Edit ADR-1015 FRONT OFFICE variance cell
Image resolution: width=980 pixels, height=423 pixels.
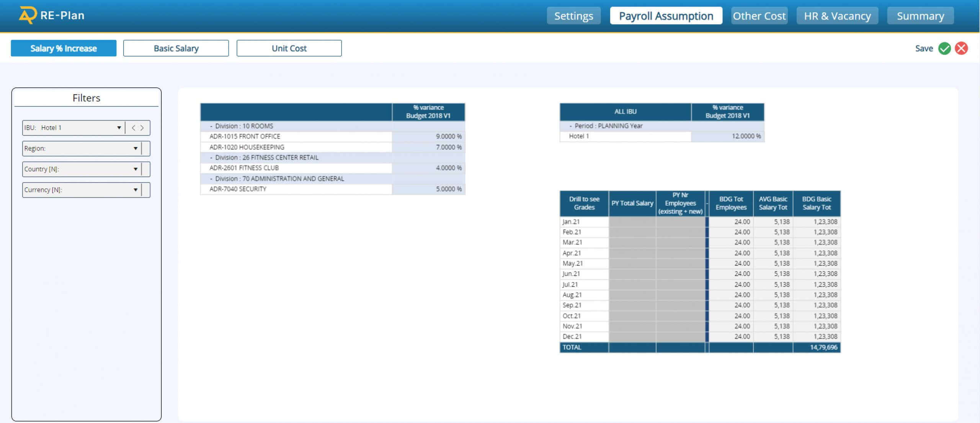(428, 137)
